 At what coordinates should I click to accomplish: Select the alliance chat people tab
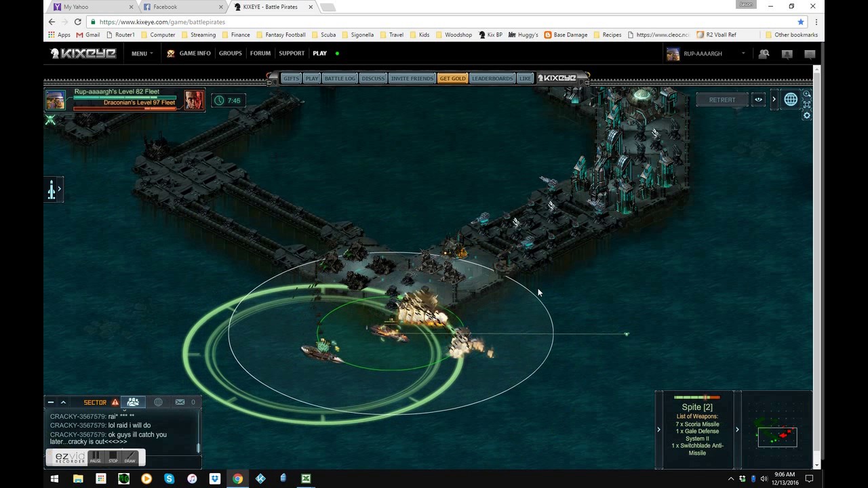[x=133, y=402]
